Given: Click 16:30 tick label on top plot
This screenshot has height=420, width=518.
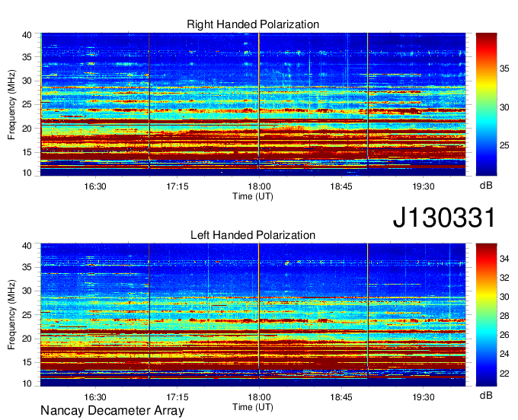Looking at the screenshot, I should pyautogui.click(x=95, y=186).
